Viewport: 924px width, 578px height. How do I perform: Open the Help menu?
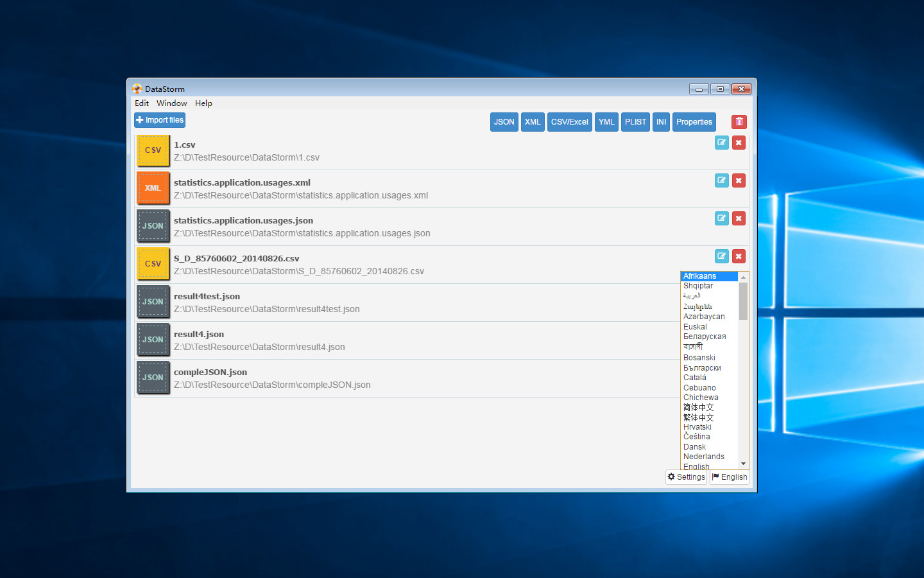tap(203, 103)
